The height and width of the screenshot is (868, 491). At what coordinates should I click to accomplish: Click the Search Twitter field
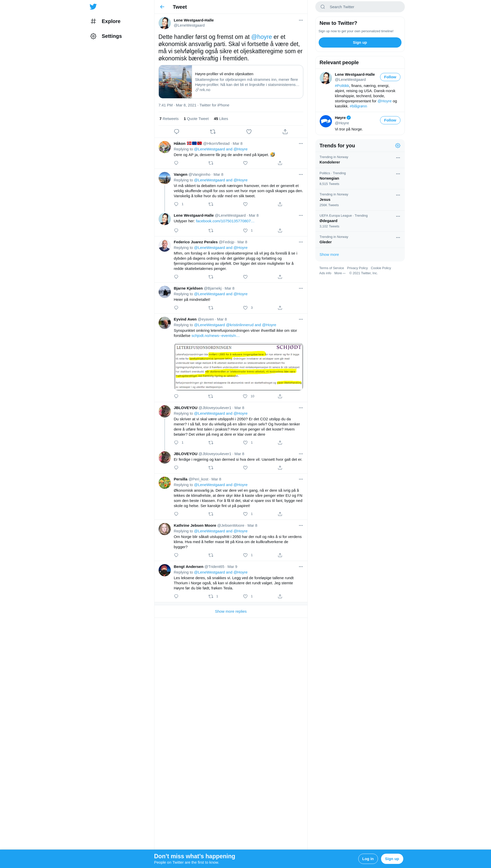pyautogui.click(x=360, y=7)
